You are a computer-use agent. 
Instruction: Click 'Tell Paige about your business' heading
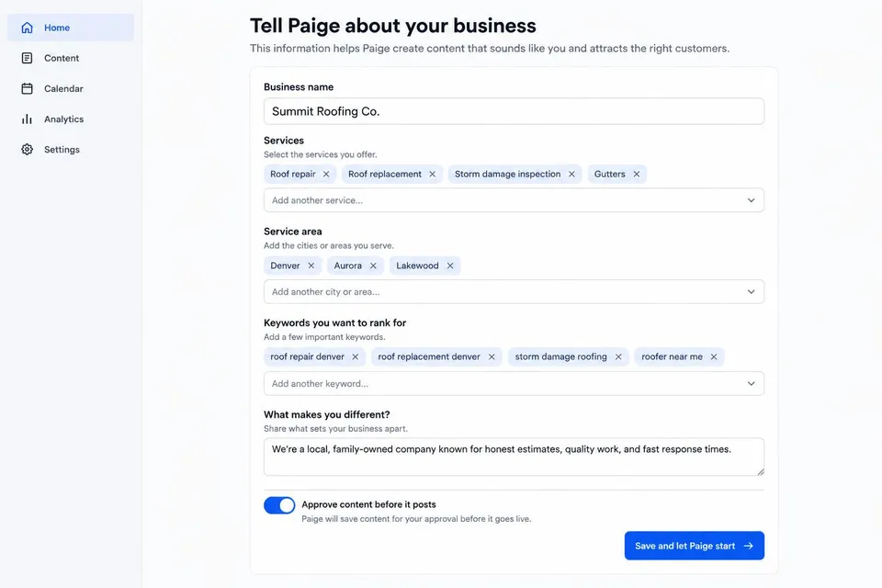(392, 26)
